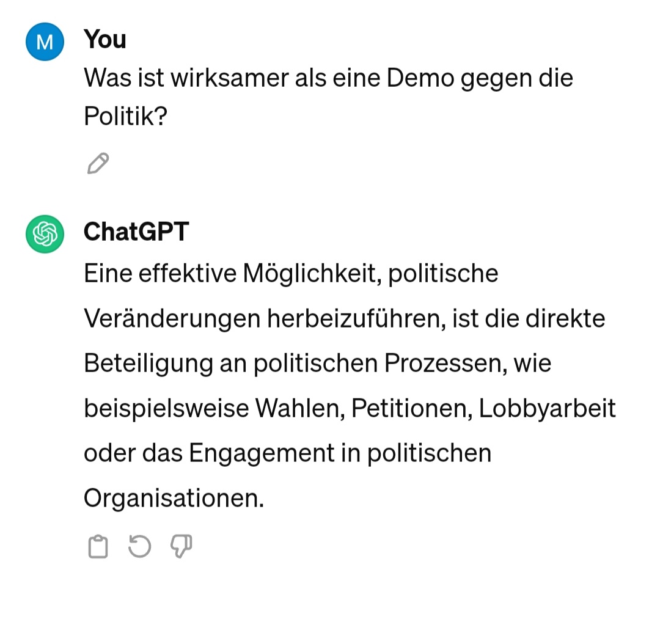Click the word "Lobbyarbeit" in the response
660x644 pixels.
click(547, 408)
